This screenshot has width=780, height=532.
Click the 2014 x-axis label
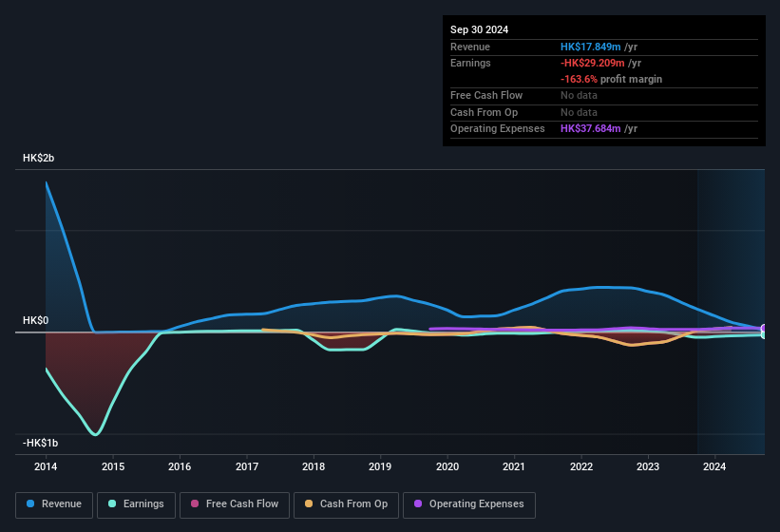coord(46,466)
